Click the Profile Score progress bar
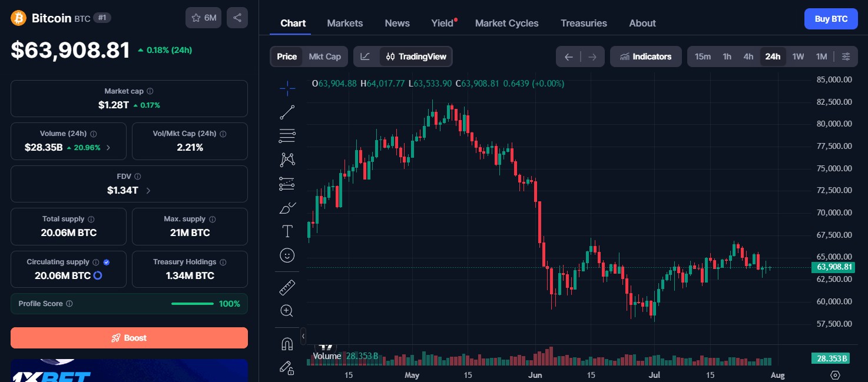This screenshot has height=382, width=868. (x=193, y=304)
